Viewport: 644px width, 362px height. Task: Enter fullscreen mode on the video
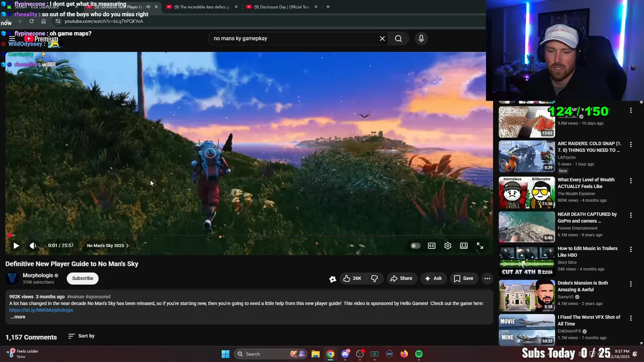click(x=480, y=246)
